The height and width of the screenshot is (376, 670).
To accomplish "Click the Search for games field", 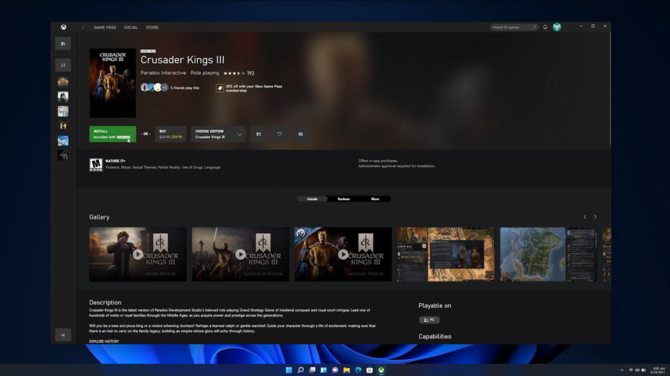I will click(x=514, y=27).
